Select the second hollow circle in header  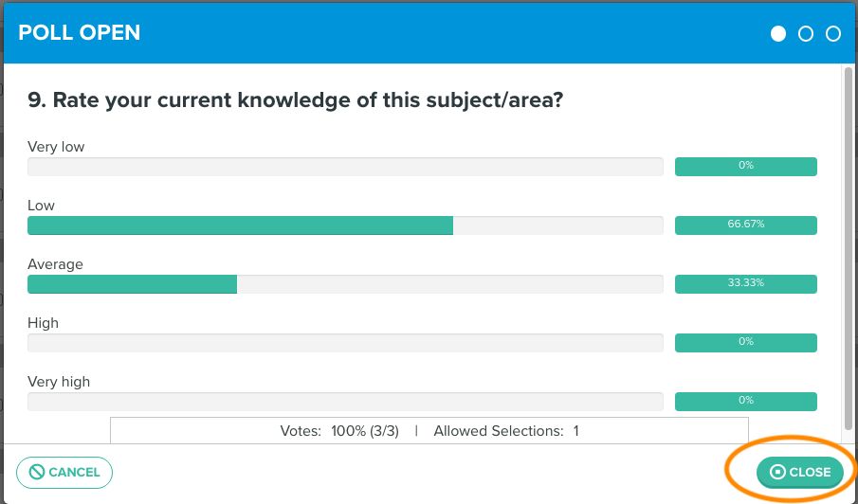coord(806,34)
